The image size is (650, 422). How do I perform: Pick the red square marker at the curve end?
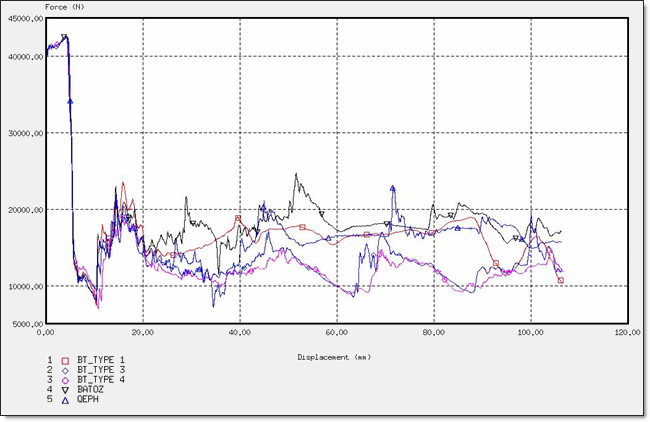(561, 281)
